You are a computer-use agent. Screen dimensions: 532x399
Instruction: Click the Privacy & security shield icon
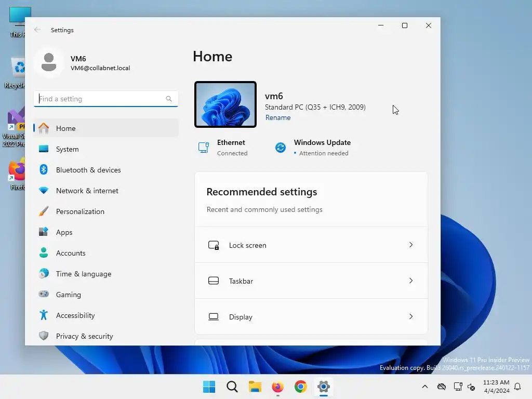tap(44, 336)
